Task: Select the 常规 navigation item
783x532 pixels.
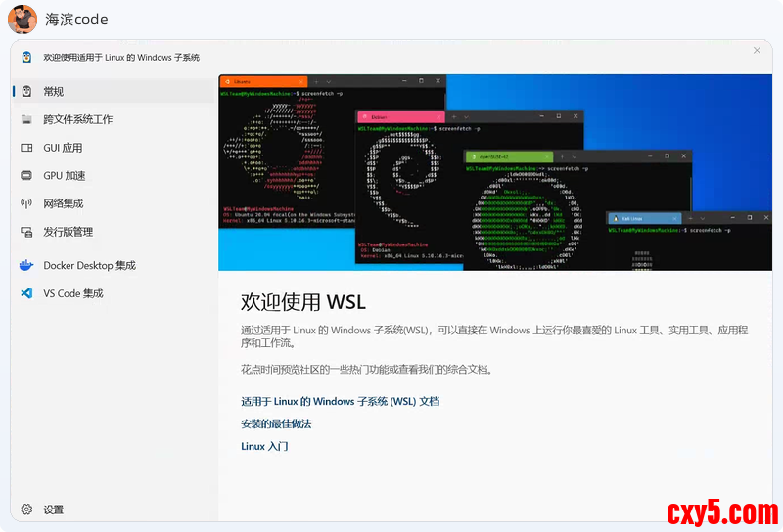Action: pos(115,91)
